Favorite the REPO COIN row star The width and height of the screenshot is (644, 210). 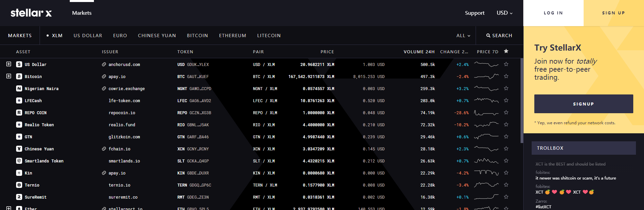point(506,112)
